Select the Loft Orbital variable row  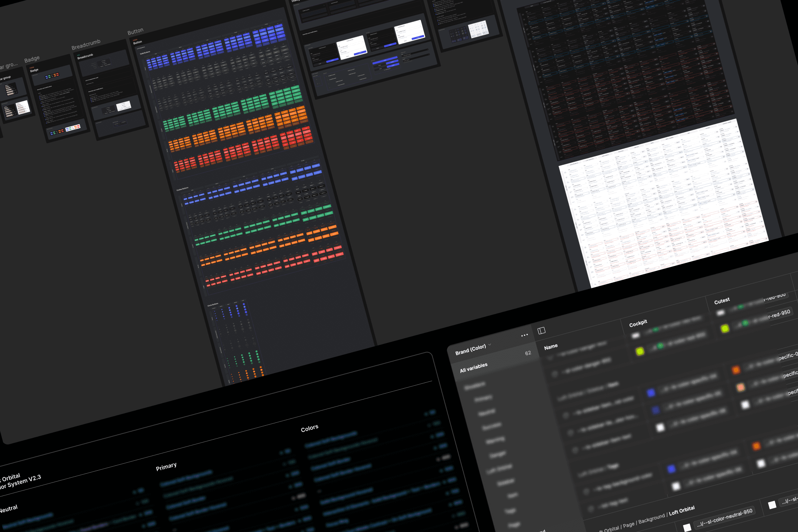[647, 519]
